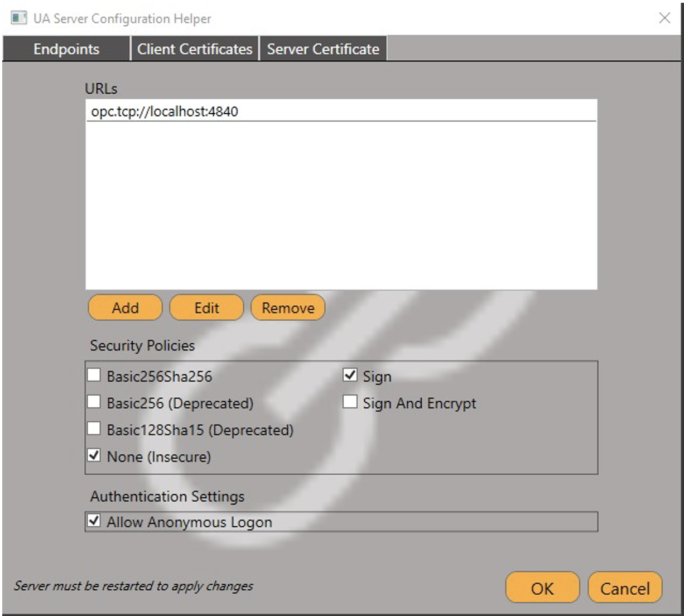Image resolution: width=684 pixels, height=616 pixels.
Task: Click the Edit button for URLs
Action: 206,308
